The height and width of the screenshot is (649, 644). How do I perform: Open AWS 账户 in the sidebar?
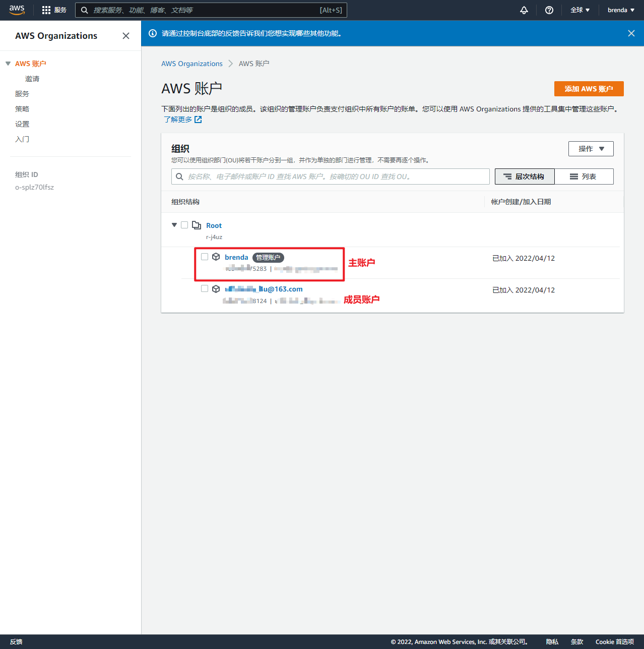31,64
